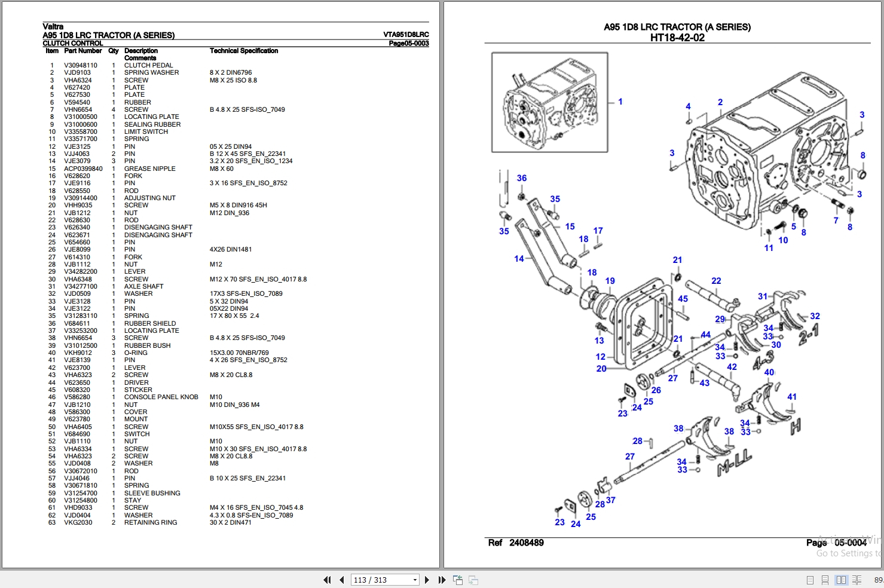
Task: Click callout number 44 in the diagram
Action: (x=706, y=335)
